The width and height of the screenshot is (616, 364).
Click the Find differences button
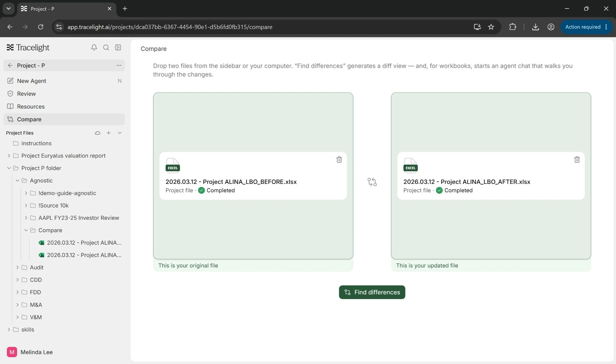372,292
